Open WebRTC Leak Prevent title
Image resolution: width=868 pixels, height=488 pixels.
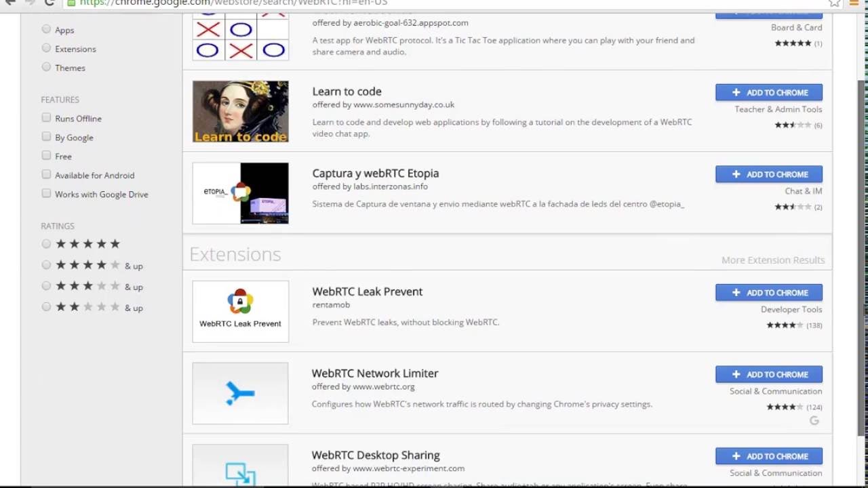(367, 291)
